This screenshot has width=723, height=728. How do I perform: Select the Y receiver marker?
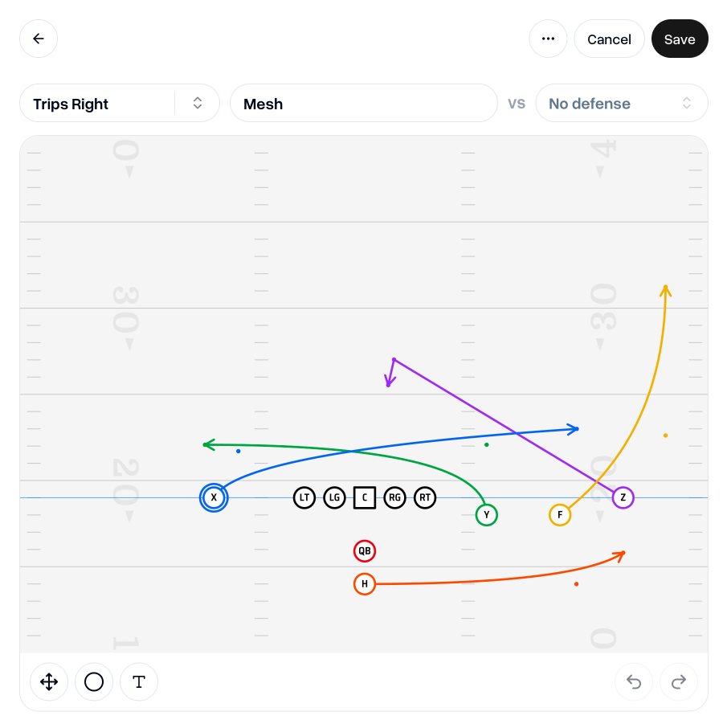click(x=487, y=515)
